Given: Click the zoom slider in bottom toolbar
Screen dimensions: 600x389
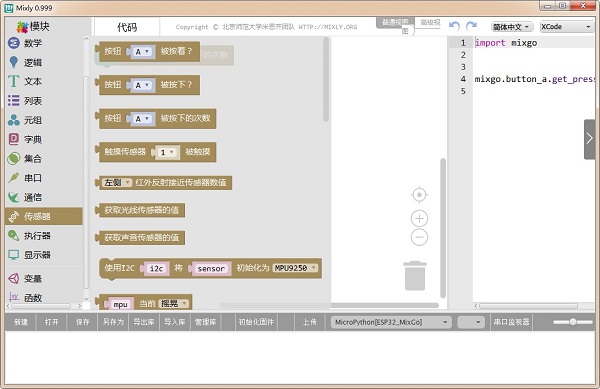Looking at the screenshot, I should [573, 322].
